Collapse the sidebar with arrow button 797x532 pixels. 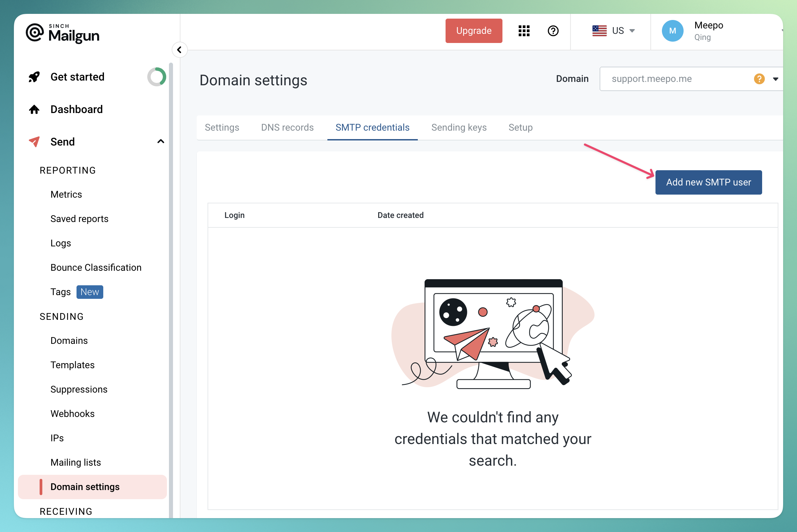click(179, 50)
